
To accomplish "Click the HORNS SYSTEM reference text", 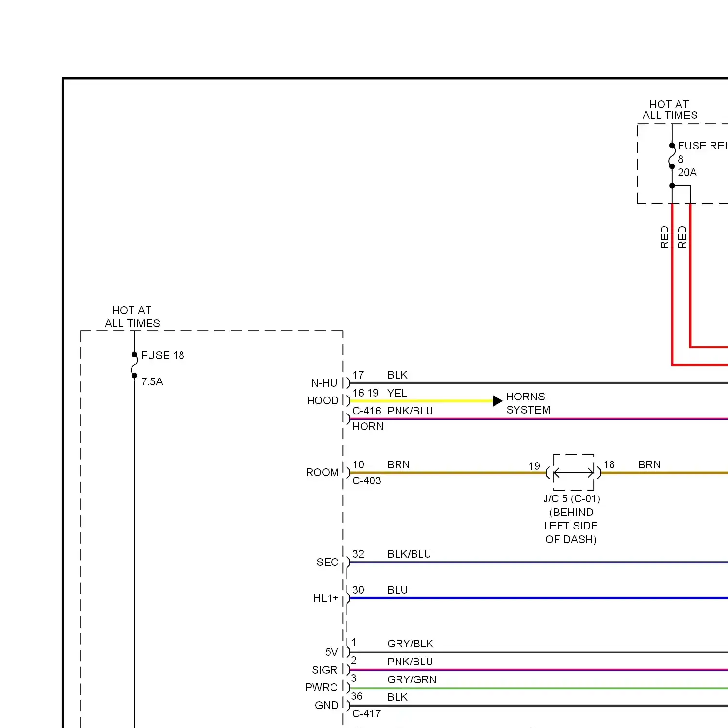I will [528, 403].
